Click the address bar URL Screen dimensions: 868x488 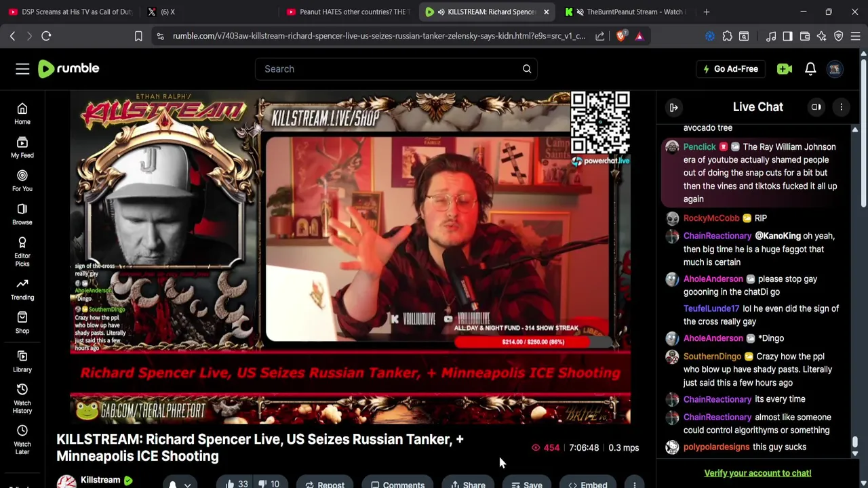(378, 36)
